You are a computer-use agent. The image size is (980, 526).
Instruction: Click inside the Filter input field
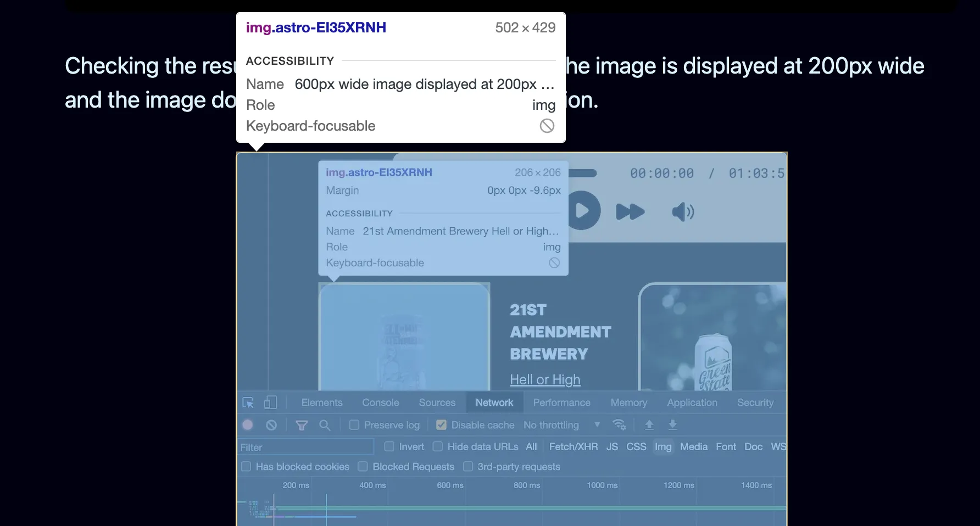click(305, 446)
